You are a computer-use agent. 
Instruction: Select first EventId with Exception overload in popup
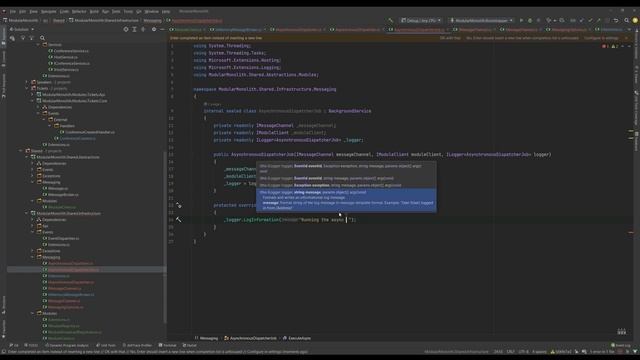[x=346, y=168]
